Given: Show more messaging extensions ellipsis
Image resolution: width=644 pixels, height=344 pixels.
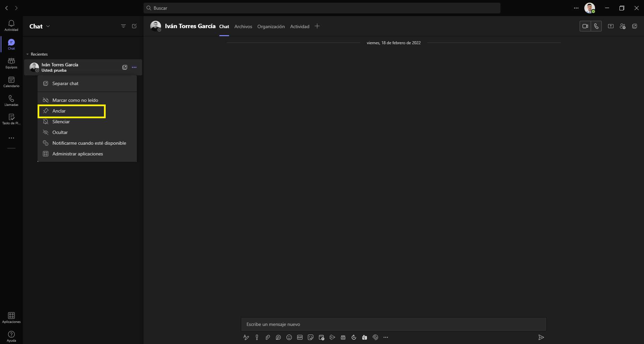Looking at the screenshot, I should tap(386, 337).
